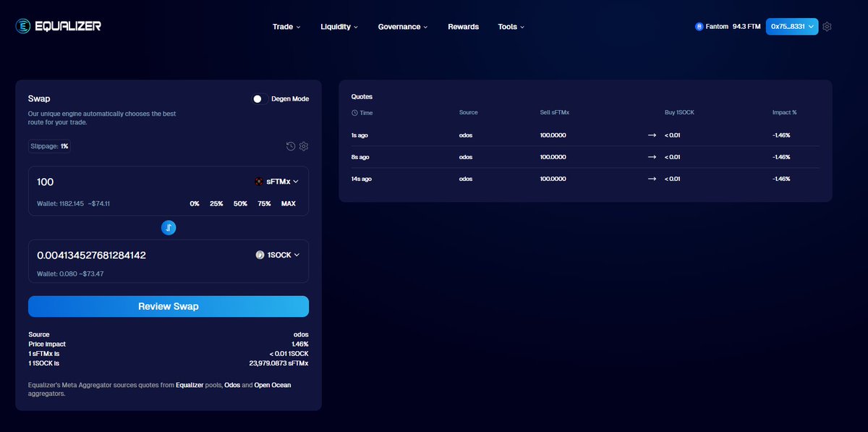Click the clock icon beside Time
Screen dimensions: 868x432
354,113
